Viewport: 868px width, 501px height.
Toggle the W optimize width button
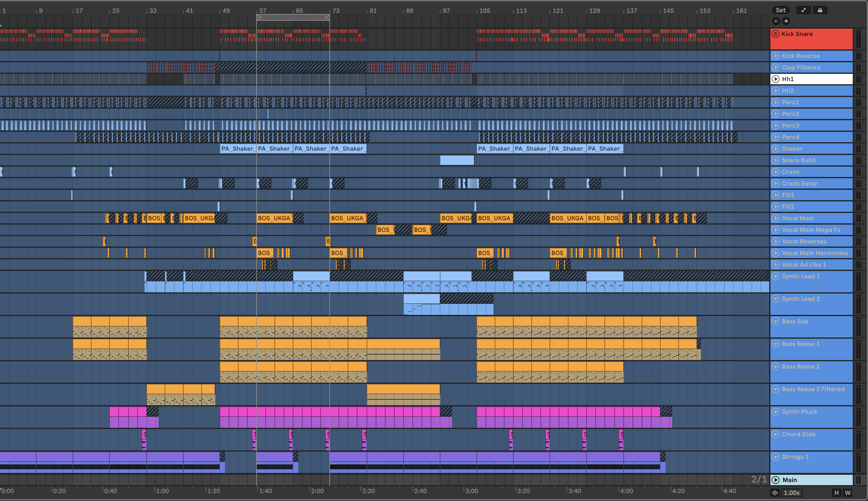tap(848, 493)
